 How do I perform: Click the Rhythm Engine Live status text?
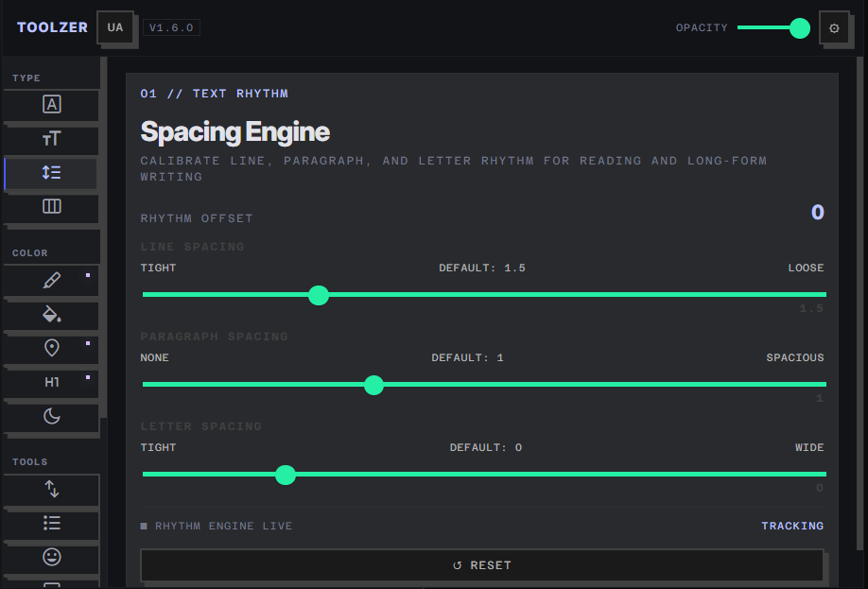click(223, 526)
